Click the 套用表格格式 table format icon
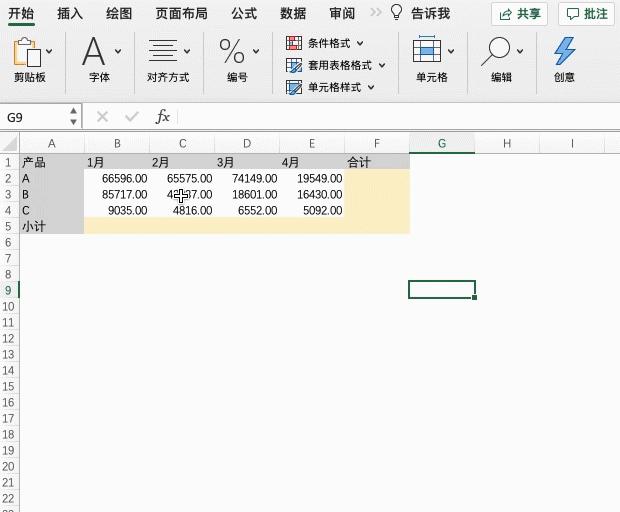 [x=294, y=65]
